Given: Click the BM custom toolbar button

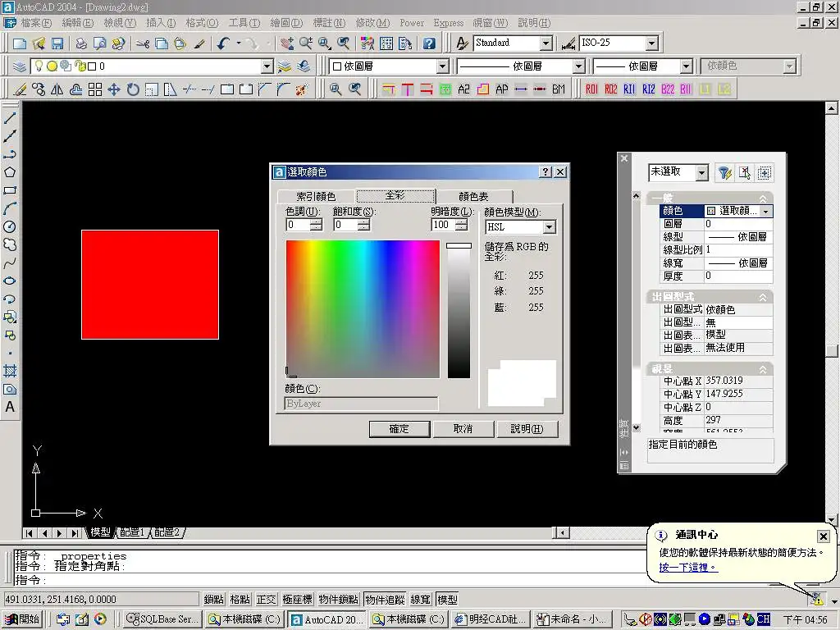Looking at the screenshot, I should coord(558,89).
